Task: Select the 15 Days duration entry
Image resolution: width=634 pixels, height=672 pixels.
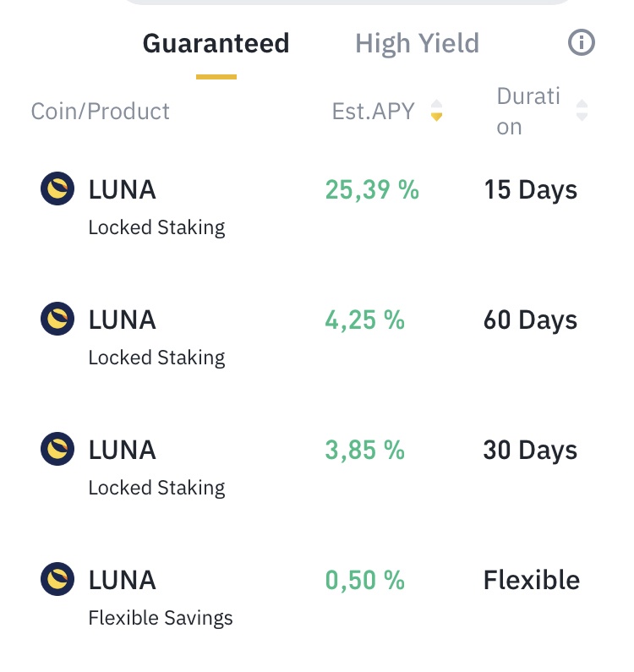Action: click(530, 189)
